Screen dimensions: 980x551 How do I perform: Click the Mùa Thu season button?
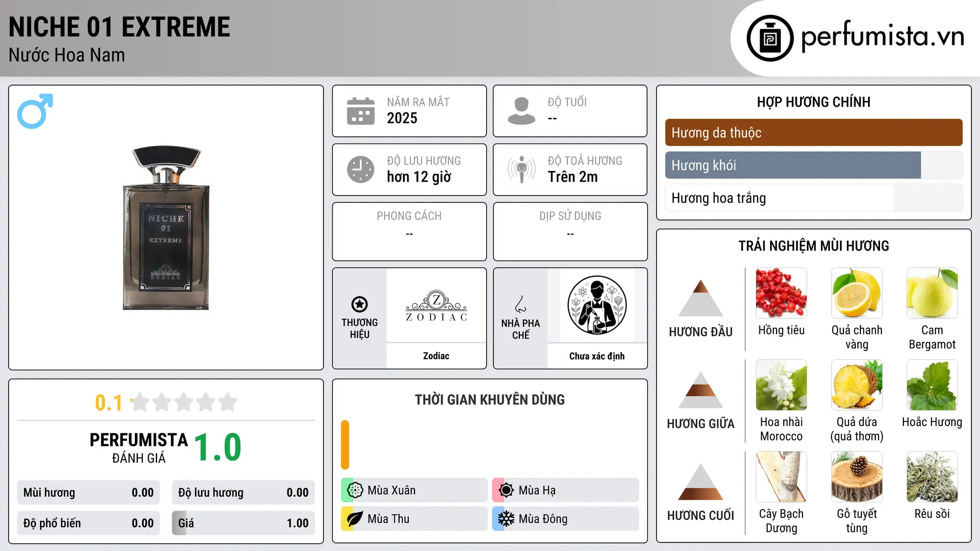click(414, 518)
